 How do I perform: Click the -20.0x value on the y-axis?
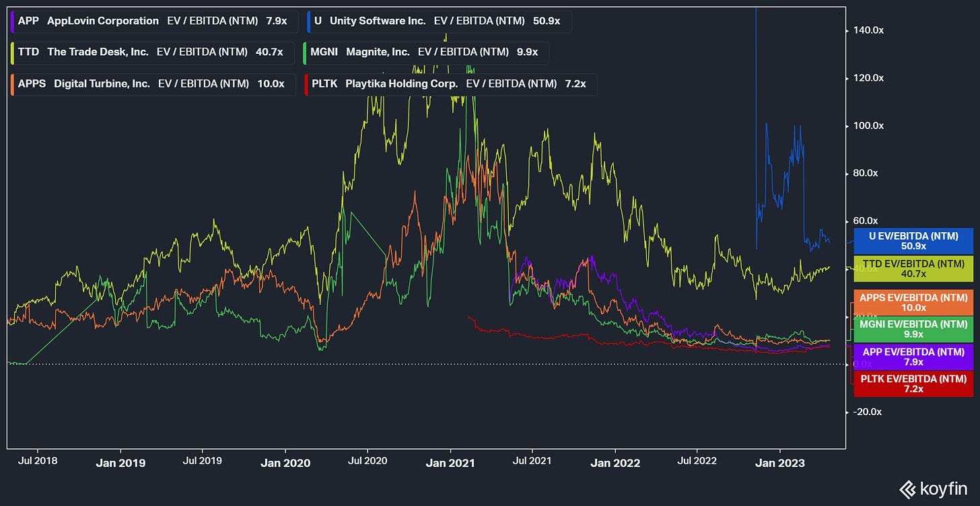[867, 412]
